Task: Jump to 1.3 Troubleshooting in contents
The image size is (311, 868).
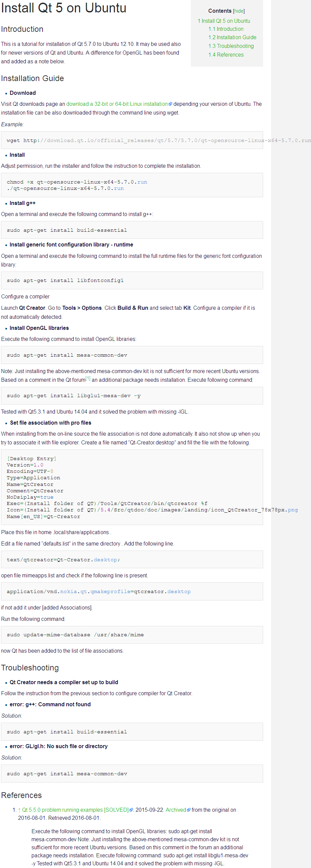Action: (x=231, y=46)
